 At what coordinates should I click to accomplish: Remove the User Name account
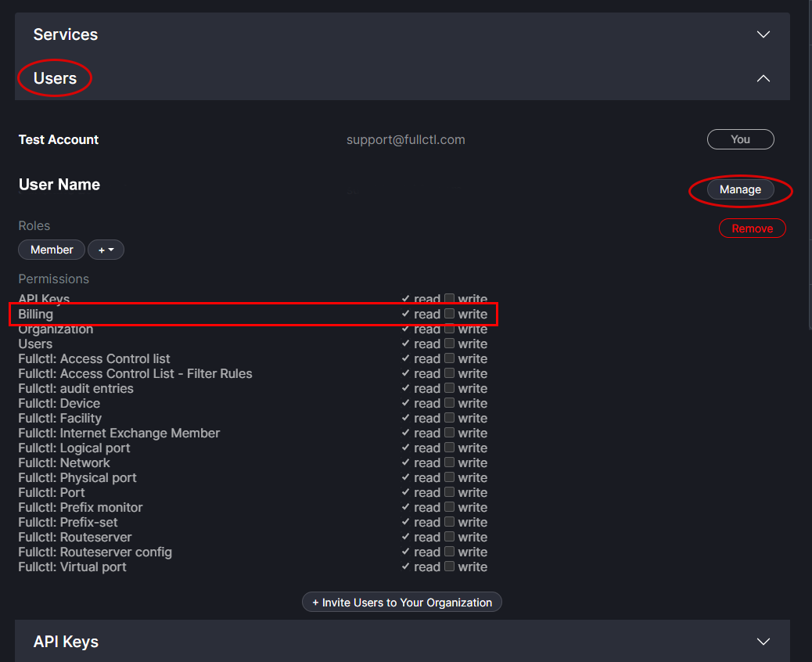tap(752, 228)
